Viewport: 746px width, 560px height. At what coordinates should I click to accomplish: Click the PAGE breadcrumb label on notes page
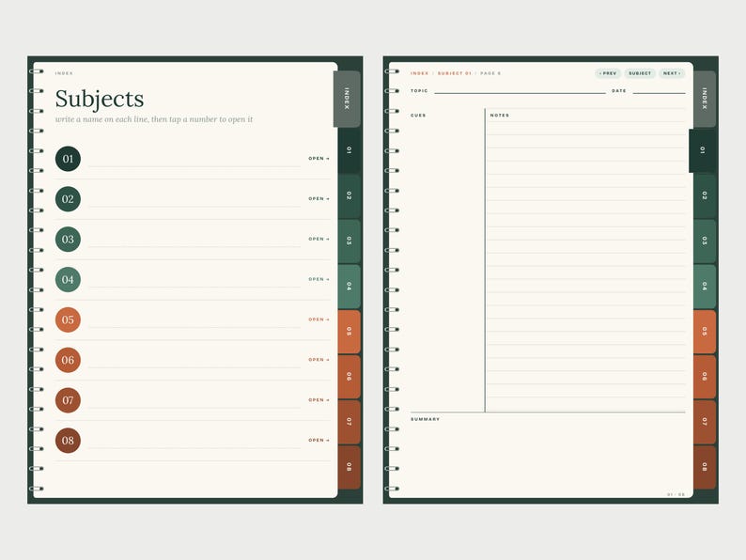coord(490,73)
